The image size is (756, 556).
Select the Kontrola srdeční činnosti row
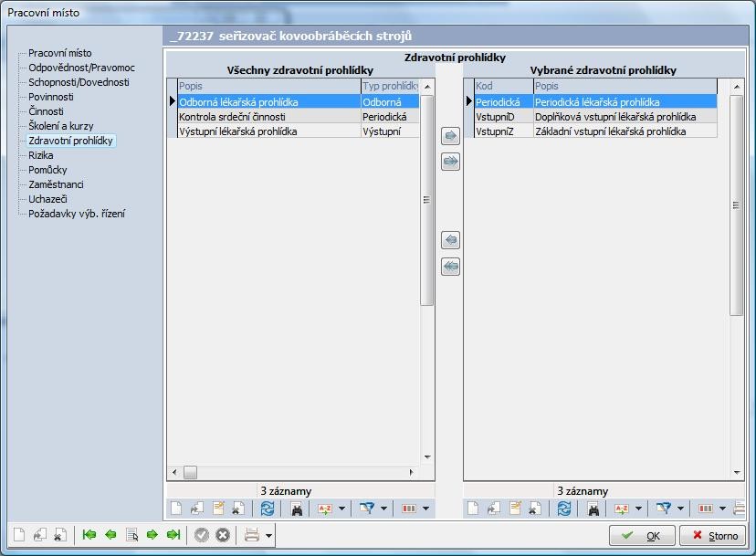[x=265, y=117]
